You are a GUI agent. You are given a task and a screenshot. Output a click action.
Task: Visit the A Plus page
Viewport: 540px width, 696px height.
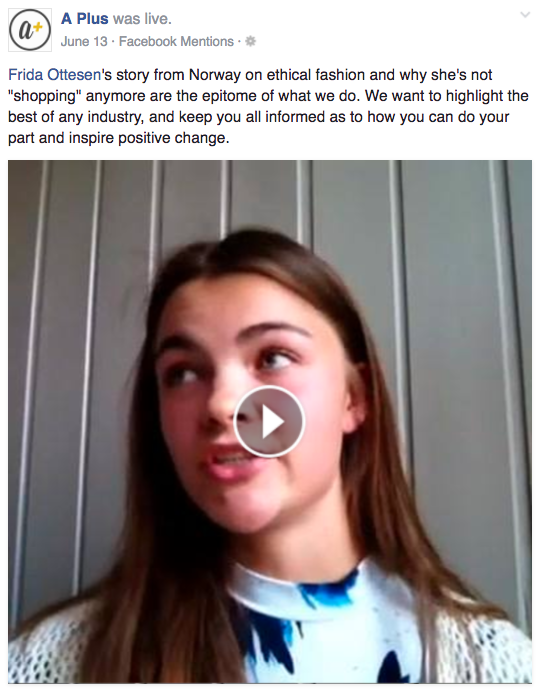[x=85, y=19]
